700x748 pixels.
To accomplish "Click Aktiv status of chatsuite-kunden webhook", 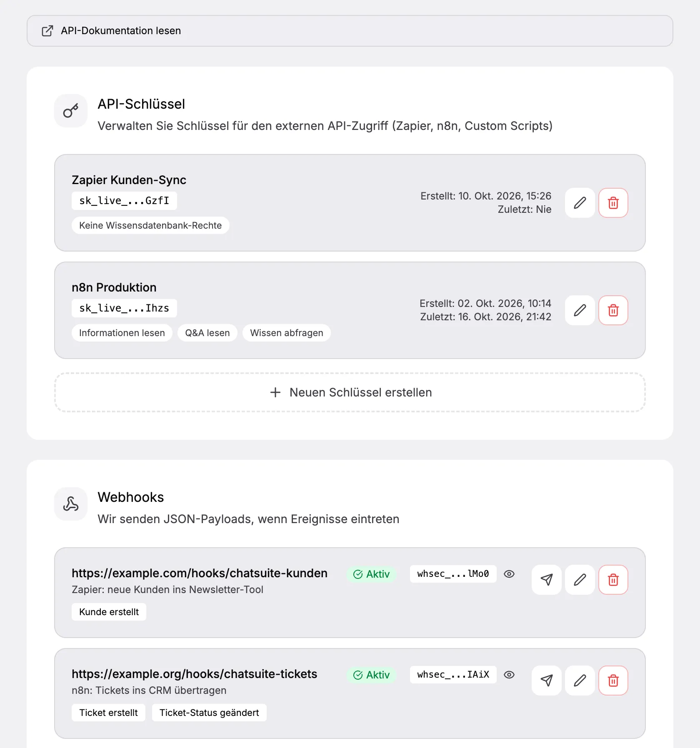I will [372, 574].
